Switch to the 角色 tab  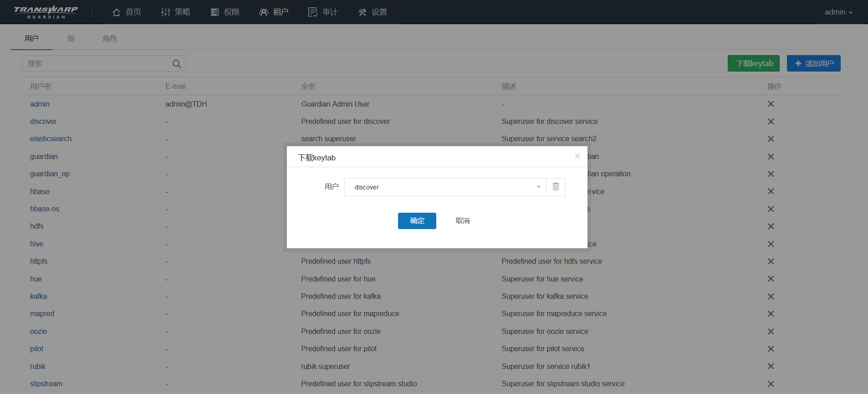pos(110,39)
